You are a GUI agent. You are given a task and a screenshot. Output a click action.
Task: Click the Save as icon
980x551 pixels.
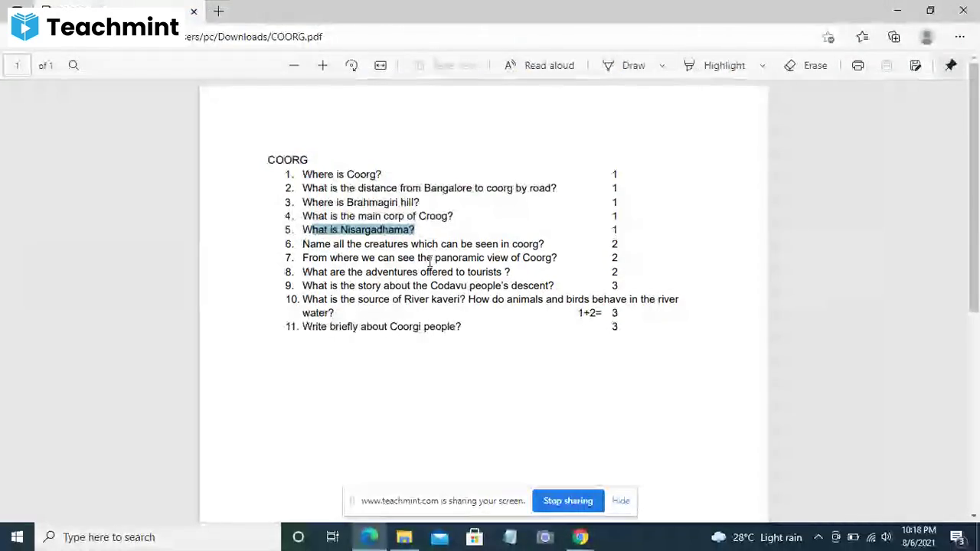[x=916, y=66]
